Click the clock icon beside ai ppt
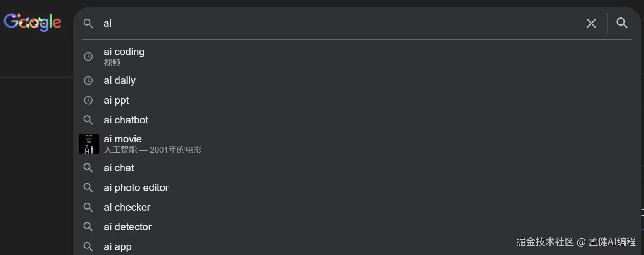The height and width of the screenshot is (255, 644). pyautogui.click(x=88, y=101)
